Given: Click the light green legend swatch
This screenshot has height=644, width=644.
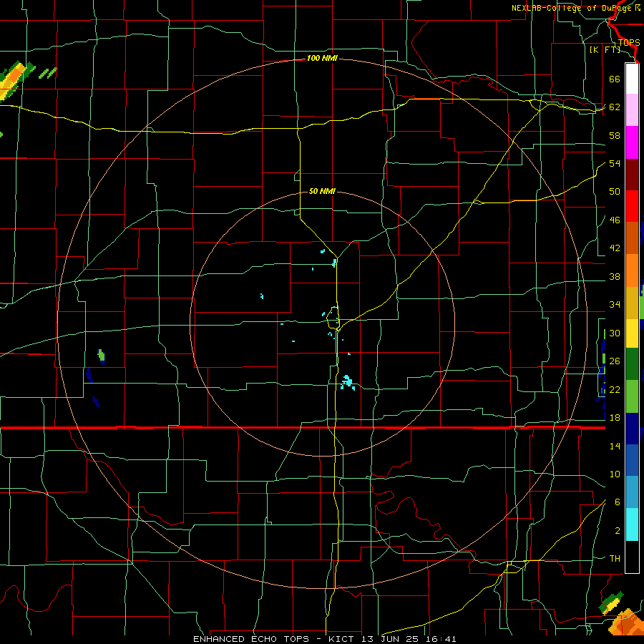Looking at the screenshot, I should [632, 396].
